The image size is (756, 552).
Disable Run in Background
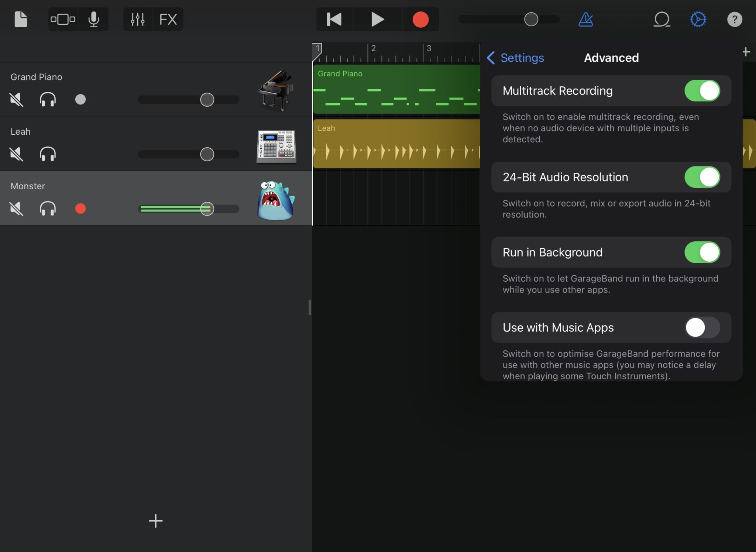(x=702, y=252)
